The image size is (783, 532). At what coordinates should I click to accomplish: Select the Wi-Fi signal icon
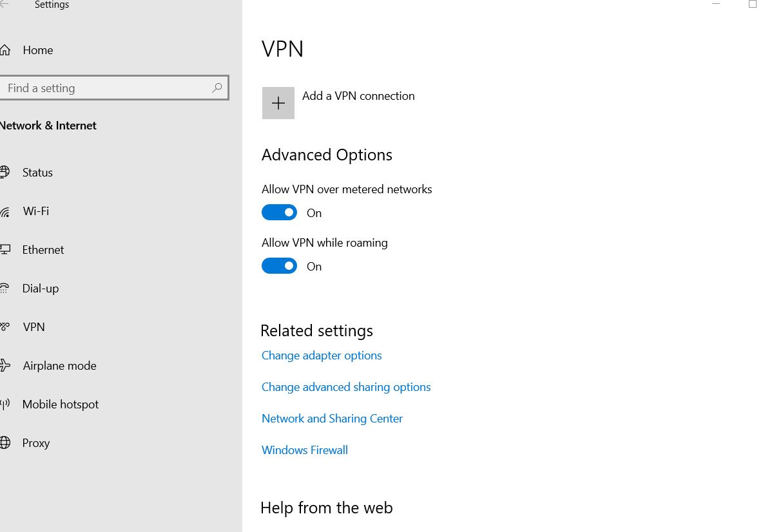coord(5,211)
